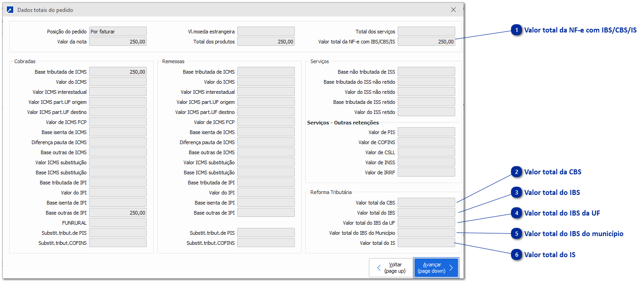This screenshot has height=286, width=644.
Task: Select the Valor total do IS field
Action: pos(426,243)
